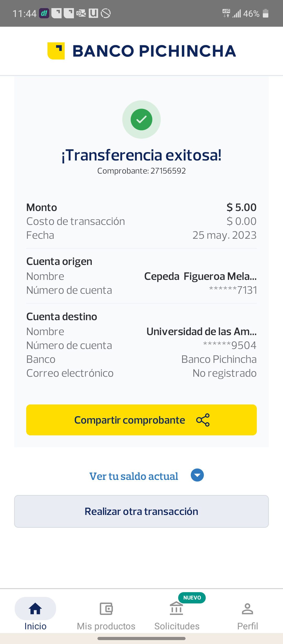Expand balance with blue down arrow
Screen dimensions: 283x644
[197, 475]
